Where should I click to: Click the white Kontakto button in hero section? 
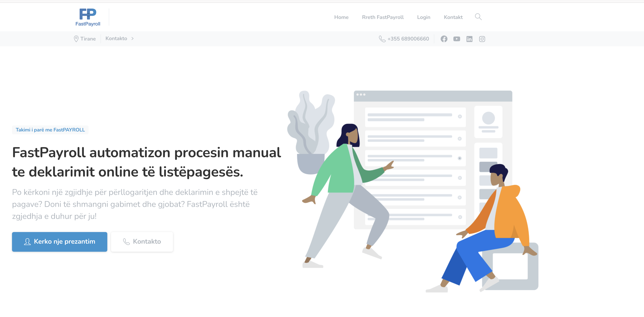142,242
